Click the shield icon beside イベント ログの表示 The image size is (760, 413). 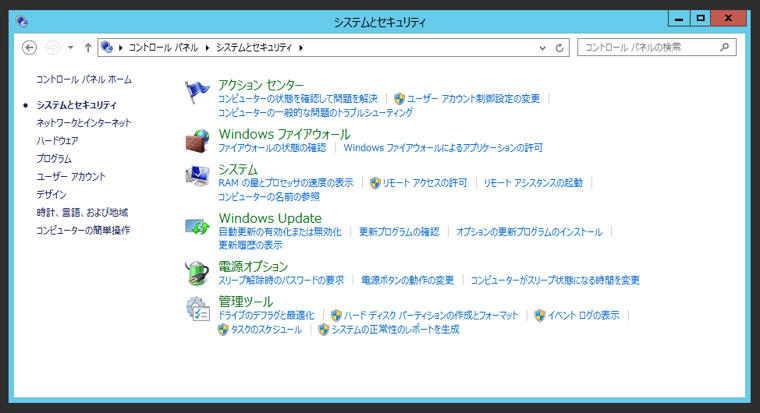tap(539, 316)
